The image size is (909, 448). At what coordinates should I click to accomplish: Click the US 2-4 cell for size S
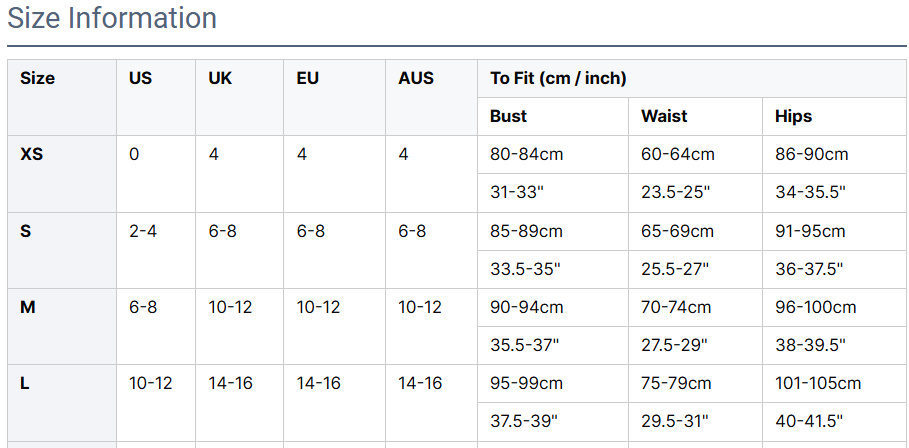(143, 231)
